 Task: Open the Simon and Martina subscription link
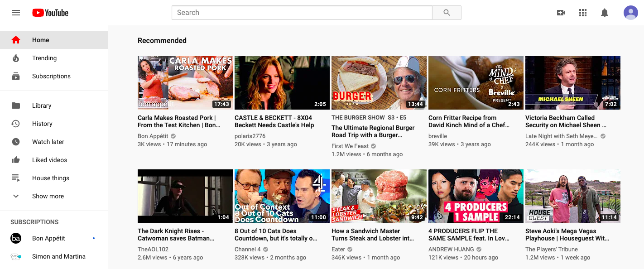coord(54,256)
